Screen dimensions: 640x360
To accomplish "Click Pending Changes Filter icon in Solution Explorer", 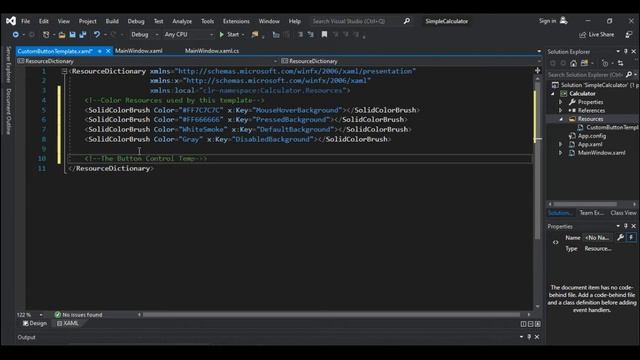I will click(605, 63).
